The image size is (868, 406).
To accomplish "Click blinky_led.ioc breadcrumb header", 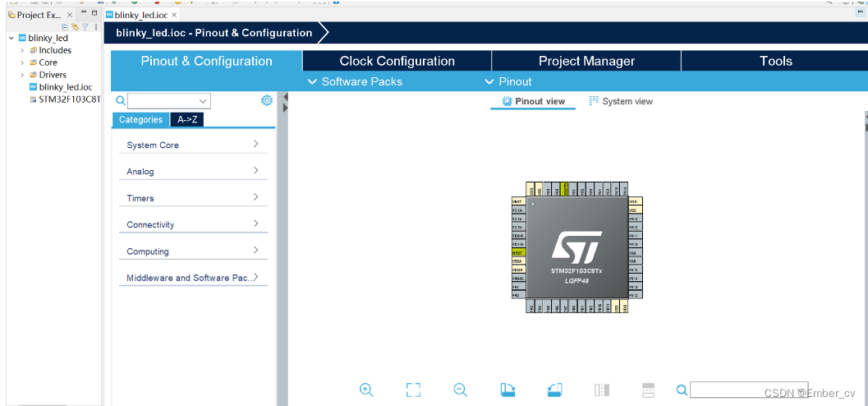I will pyautogui.click(x=214, y=33).
